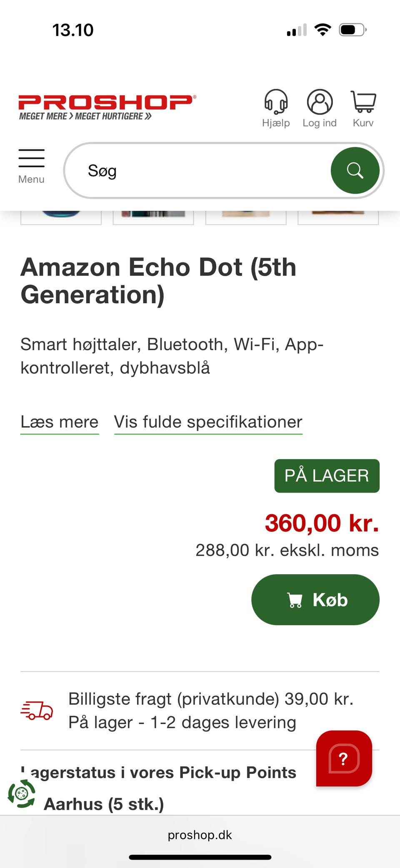Viewport: 400px width, 868px height.
Task: Open the red help chat bubble
Action: click(344, 758)
